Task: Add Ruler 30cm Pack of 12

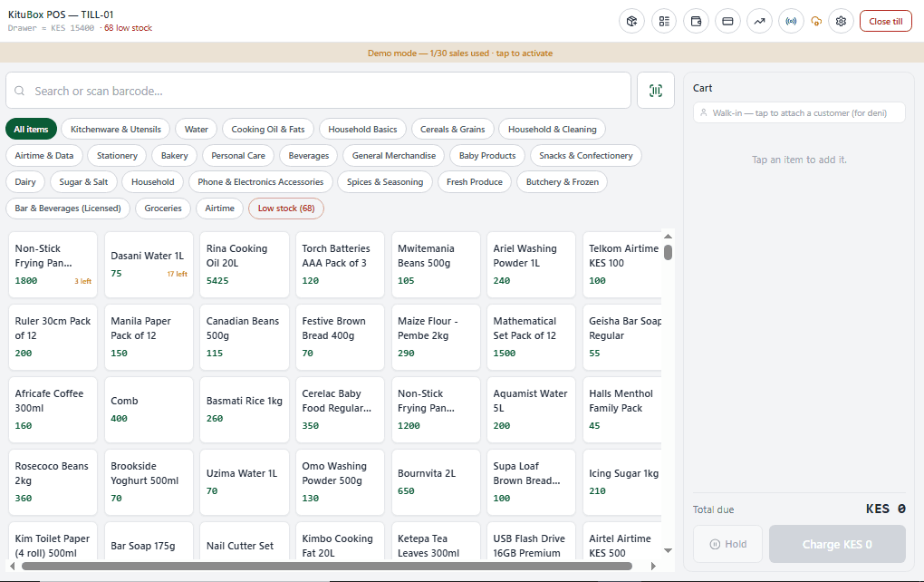Action: pyautogui.click(x=53, y=337)
